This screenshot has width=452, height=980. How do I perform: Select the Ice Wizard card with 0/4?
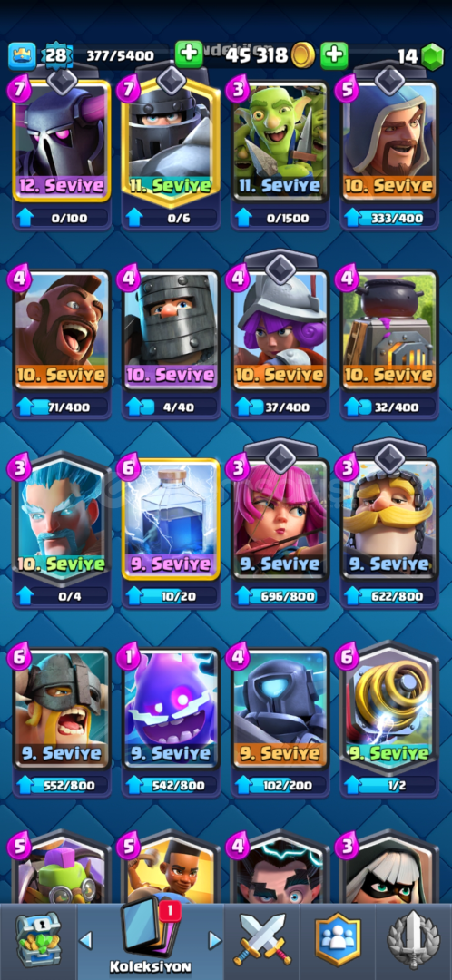pyautogui.click(x=62, y=519)
